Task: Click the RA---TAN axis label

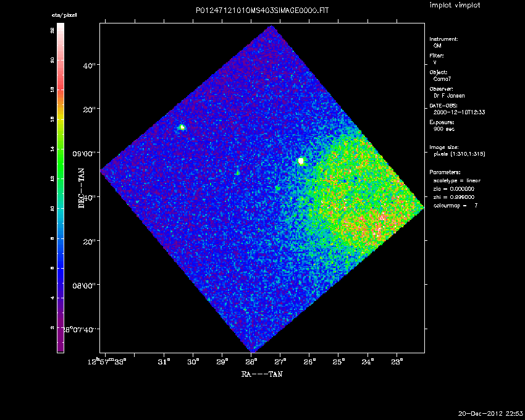Action: click(x=262, y=374)
